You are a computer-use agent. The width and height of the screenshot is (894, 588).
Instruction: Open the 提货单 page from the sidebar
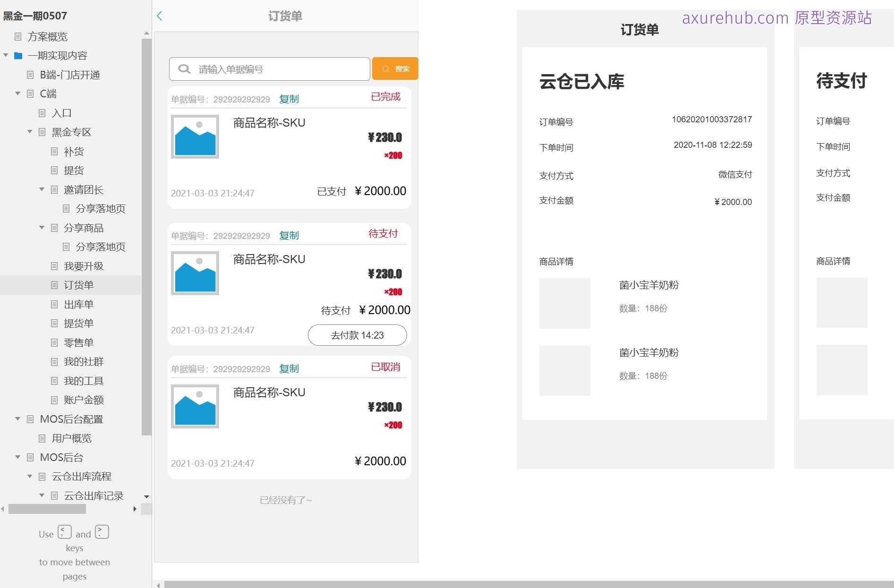click(x=79, y=323)
